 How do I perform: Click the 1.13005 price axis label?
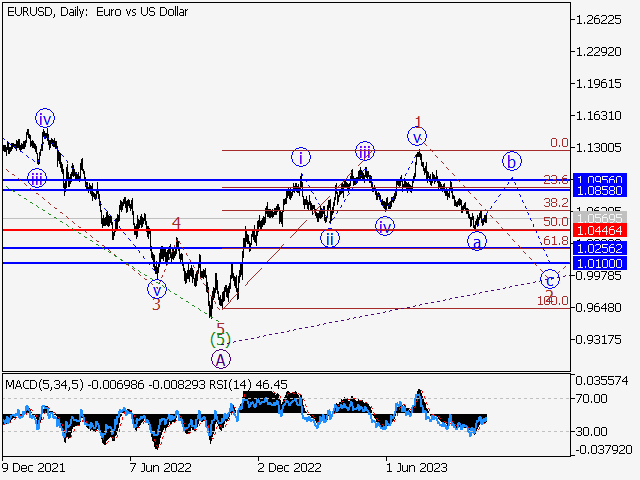point(598,148)
